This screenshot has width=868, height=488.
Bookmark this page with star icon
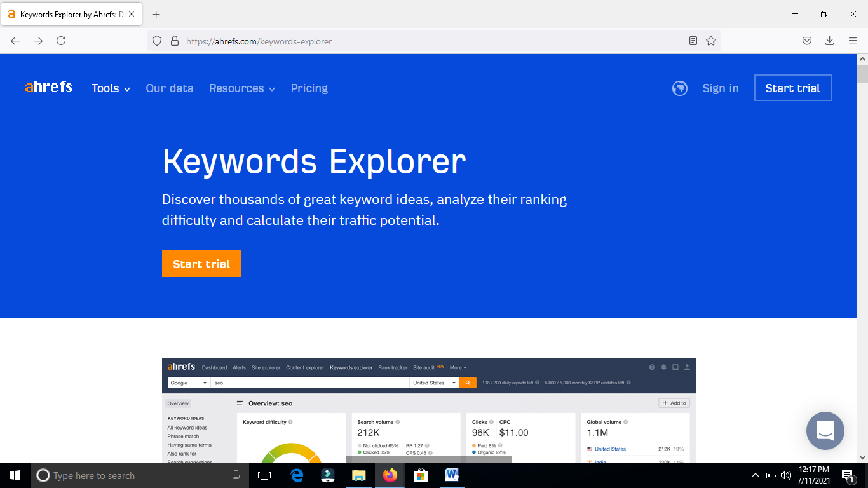[711, 41]
